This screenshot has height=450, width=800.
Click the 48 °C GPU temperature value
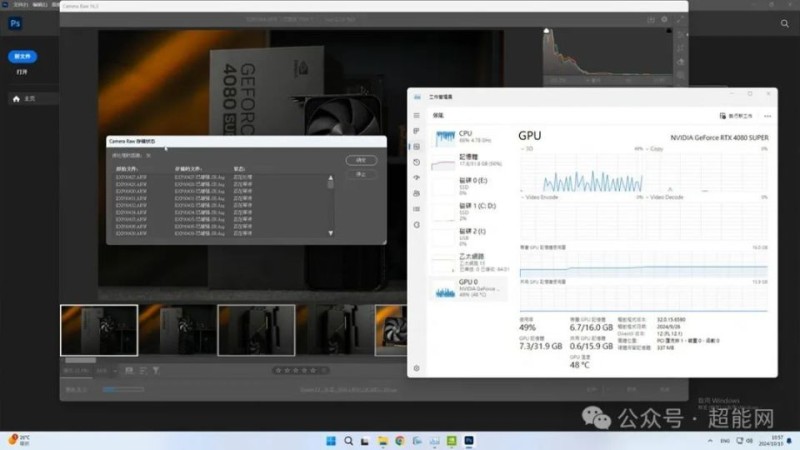click(580, 365)
